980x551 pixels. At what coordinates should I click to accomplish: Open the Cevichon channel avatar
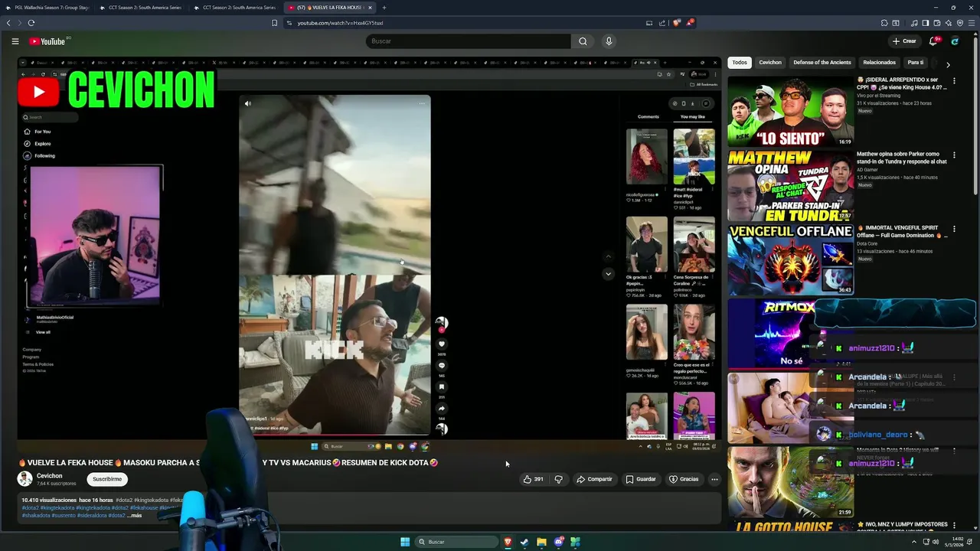pyautogui.click(x=25, y=479)
